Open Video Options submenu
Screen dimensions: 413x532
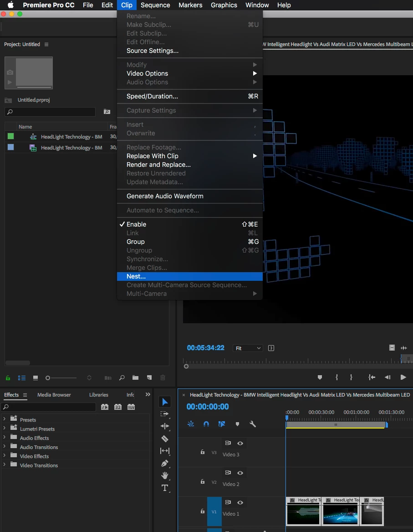coord(190,74)
